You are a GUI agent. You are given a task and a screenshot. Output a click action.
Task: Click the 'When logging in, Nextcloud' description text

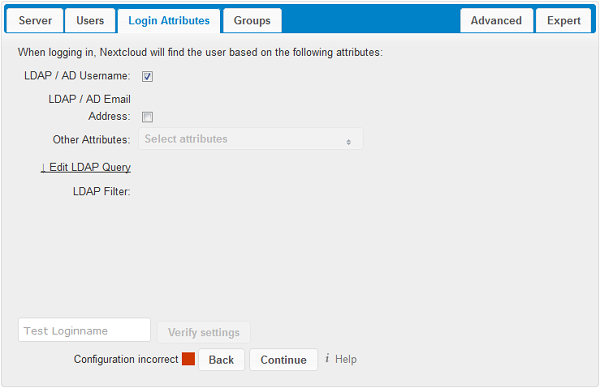pyautogui.click(x=200, y=52)
